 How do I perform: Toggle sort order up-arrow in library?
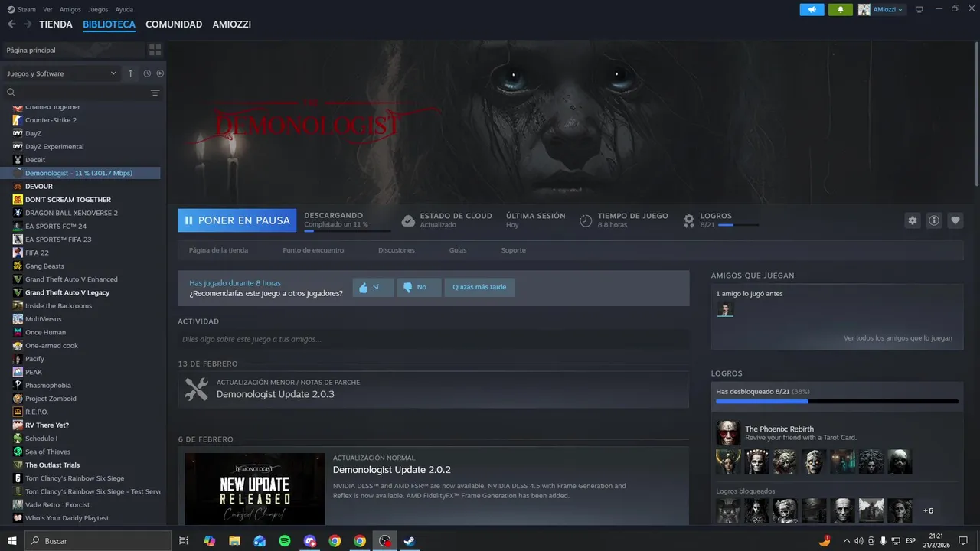coord(130,73)
